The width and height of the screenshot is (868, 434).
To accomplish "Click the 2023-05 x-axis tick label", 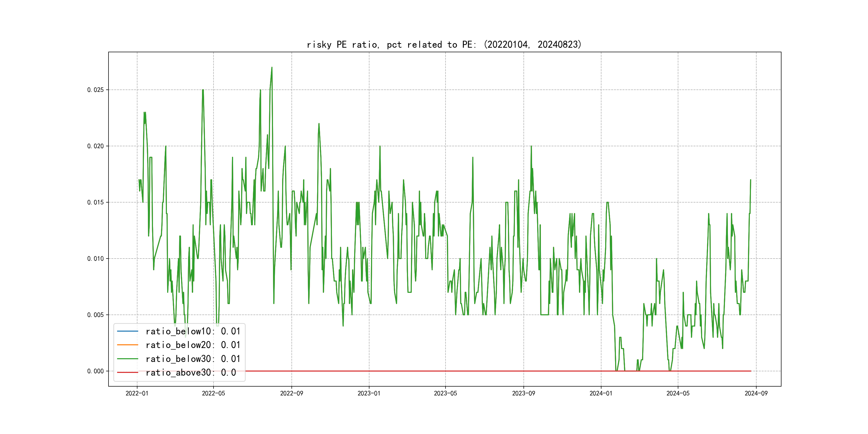I will tap(445, 393).
